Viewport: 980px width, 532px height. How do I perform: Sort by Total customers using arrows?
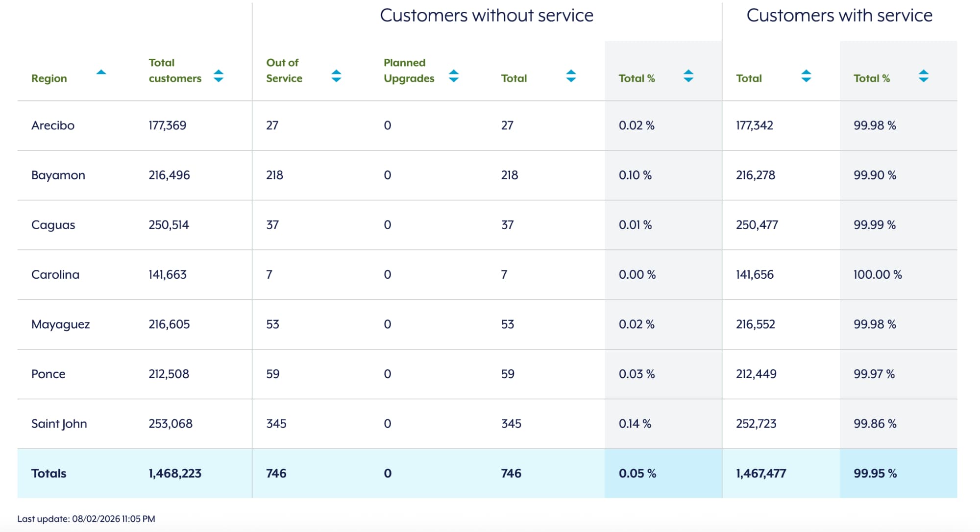[219, 76]
